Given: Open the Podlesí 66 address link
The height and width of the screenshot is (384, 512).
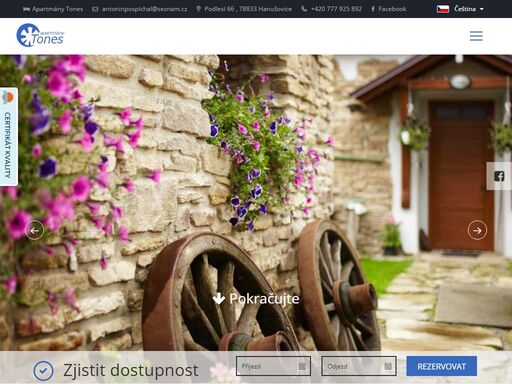Looking at the screenshot, I should 244,9.
